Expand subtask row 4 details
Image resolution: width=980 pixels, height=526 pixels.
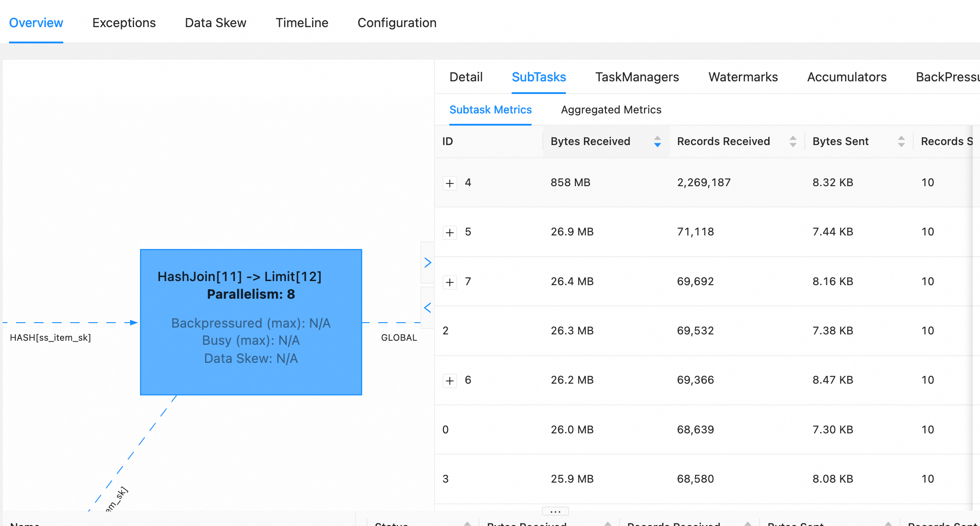449,183
